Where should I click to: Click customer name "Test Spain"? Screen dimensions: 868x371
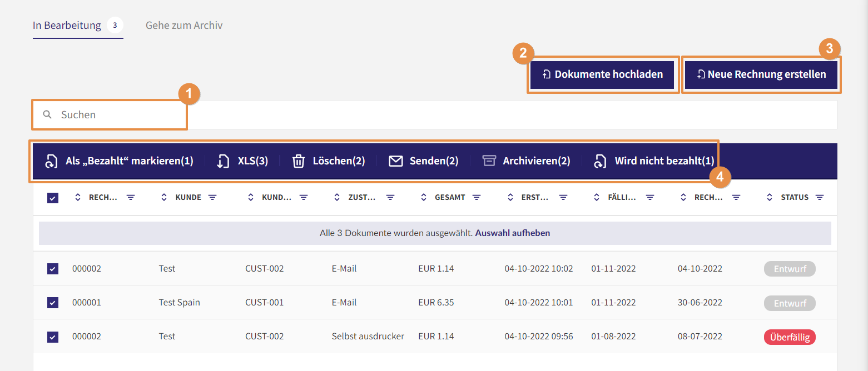coord(179,303)
